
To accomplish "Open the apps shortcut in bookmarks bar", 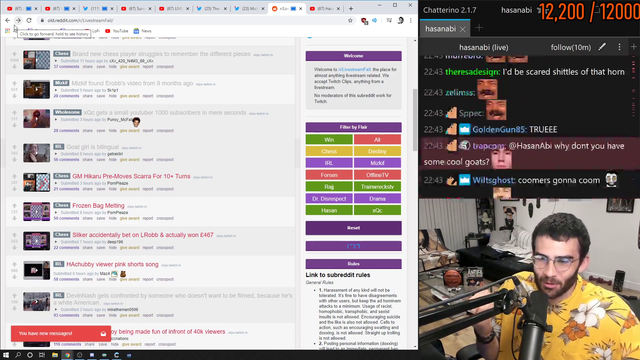I will [7, 31].
